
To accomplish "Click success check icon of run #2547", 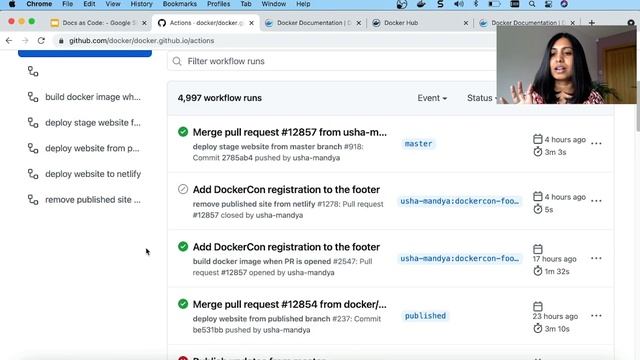I will 183,247.
